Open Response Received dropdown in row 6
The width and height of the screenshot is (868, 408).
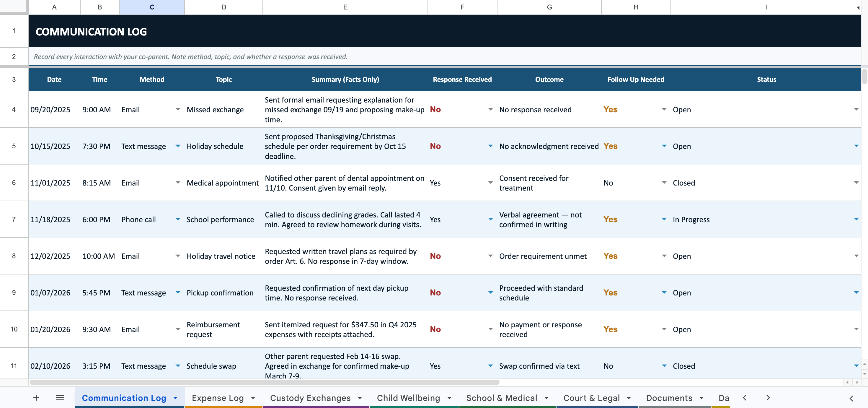(x=490, y=183)
